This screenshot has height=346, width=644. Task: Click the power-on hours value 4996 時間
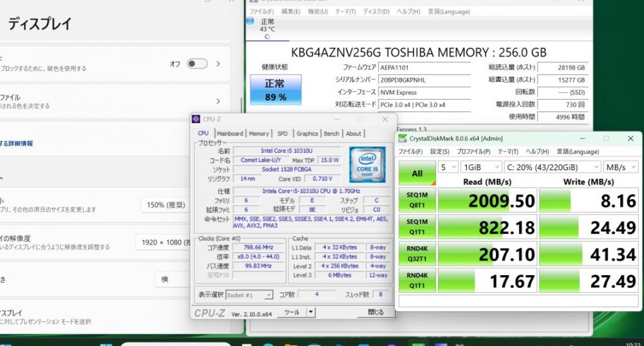562,117
